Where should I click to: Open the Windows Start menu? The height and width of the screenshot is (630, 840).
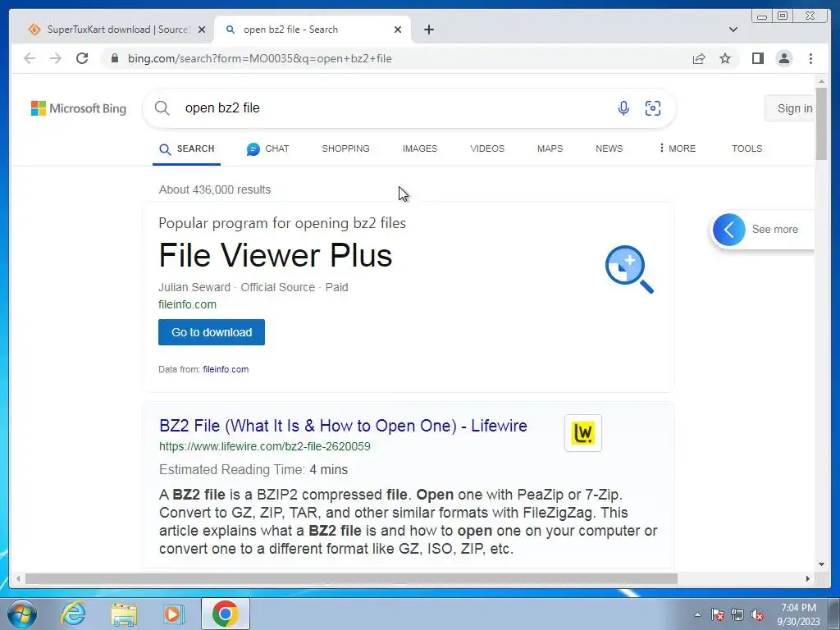(22, 614)
